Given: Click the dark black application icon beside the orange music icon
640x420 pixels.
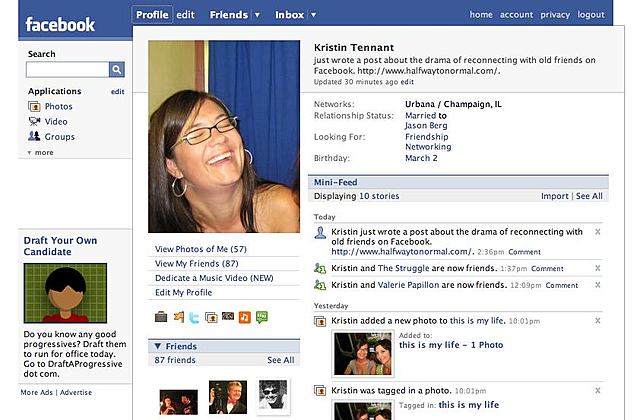Looking at the screenshot, I should (x=228, y=316).
